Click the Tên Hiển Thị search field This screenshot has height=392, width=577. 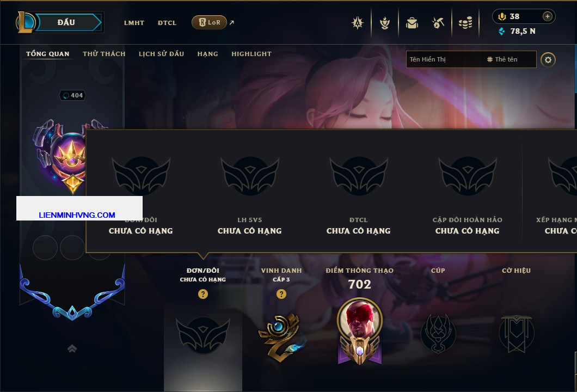coord(445,59)
